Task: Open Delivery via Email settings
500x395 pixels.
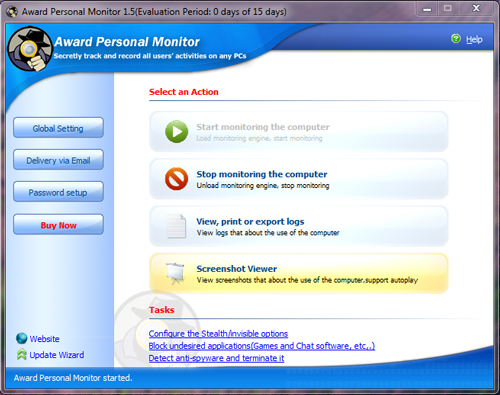Action: click(x=58, y=160)
